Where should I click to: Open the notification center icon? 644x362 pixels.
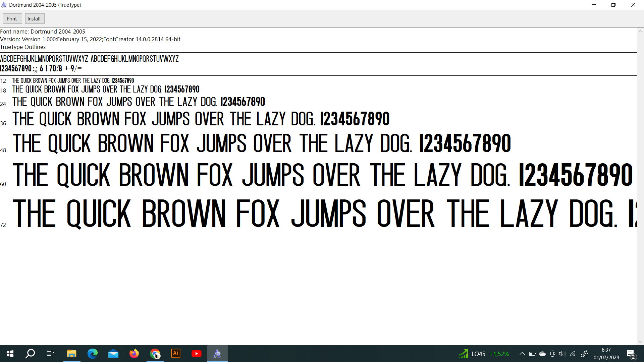pyautogui.click(x=631, y=354)
